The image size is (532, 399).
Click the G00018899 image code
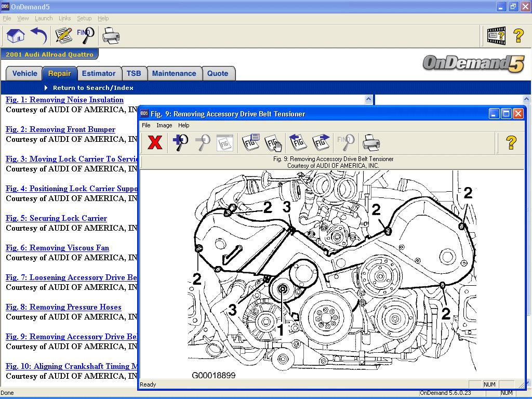coord(214,375)
